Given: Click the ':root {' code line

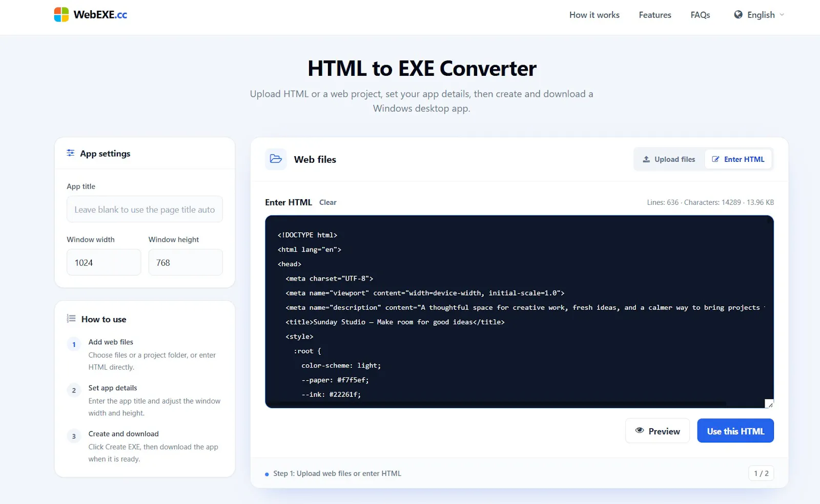Looking at the screenshot, I should click(307, 351).
